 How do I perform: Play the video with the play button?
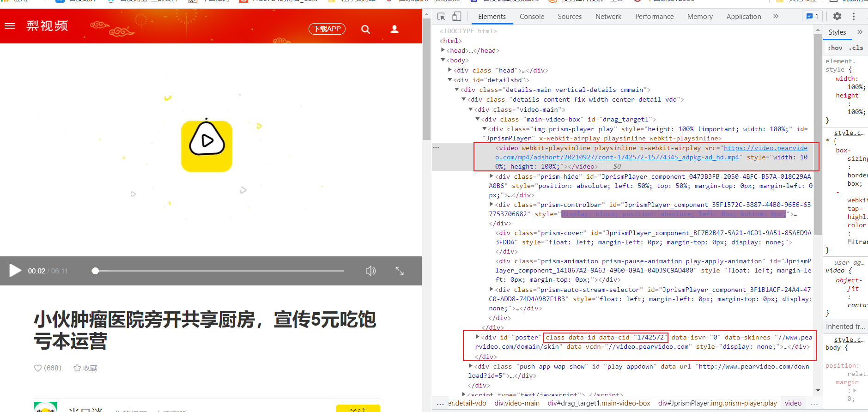pos(15,271)
